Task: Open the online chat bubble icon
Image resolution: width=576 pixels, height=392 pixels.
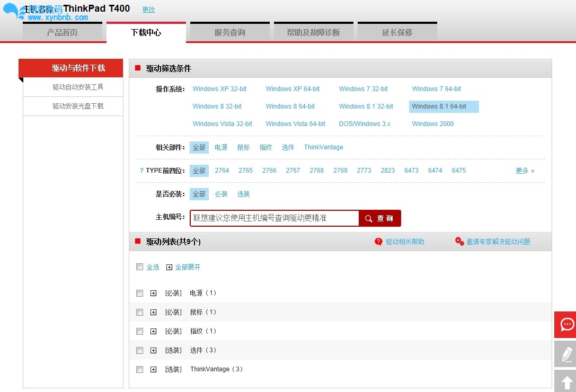Action: [566, 324]
